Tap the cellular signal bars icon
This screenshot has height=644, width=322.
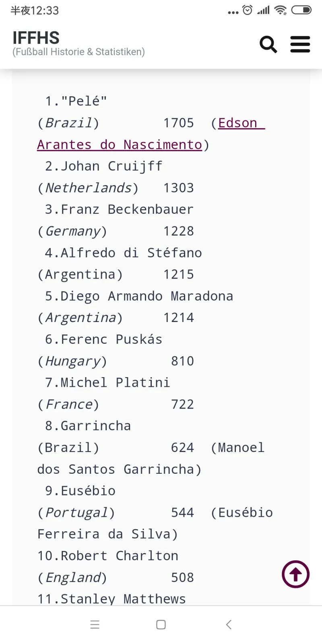[x=264, y=10]
